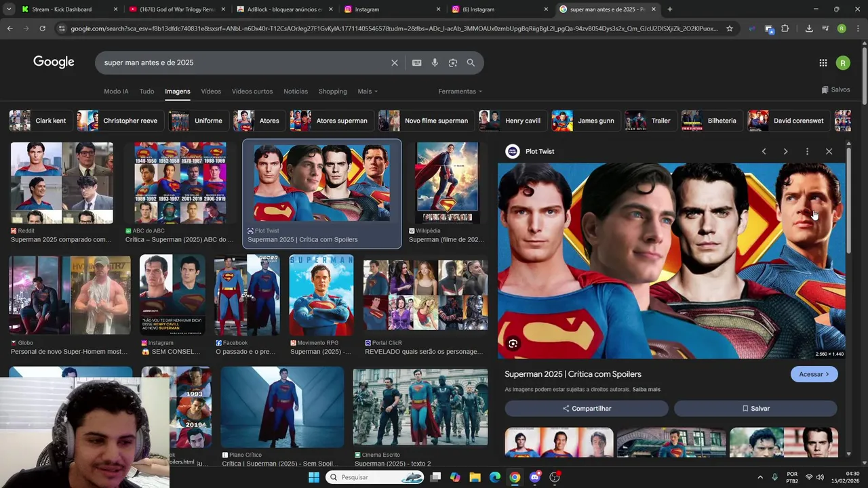This screenshot has height=488, width=868.
Task: Reload the page
Action: [x=42, y=28]
